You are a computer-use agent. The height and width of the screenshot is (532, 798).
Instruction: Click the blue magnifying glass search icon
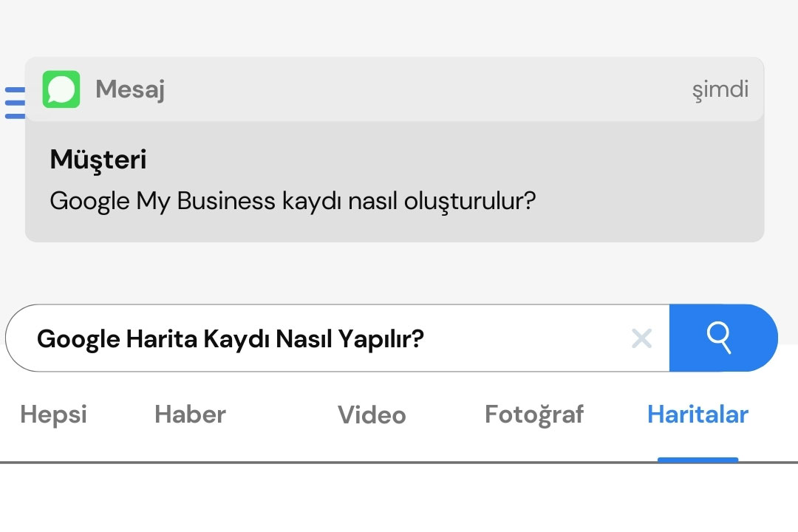click(720, 338)
